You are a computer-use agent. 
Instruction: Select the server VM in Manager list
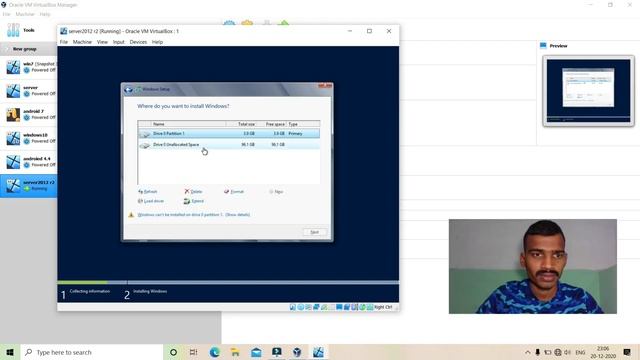pyautogui.click(x=29, y=91)
